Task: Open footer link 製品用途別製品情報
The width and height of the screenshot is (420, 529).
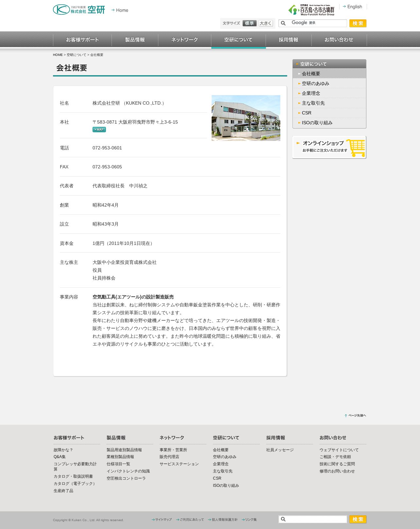Action: pos(124,450)
